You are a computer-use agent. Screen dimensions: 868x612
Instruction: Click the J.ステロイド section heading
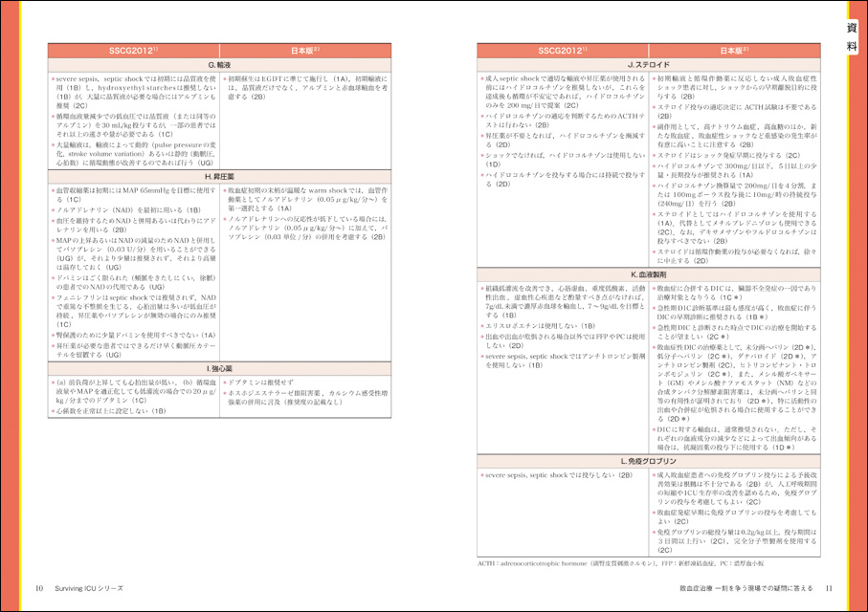tap(648, 63)
